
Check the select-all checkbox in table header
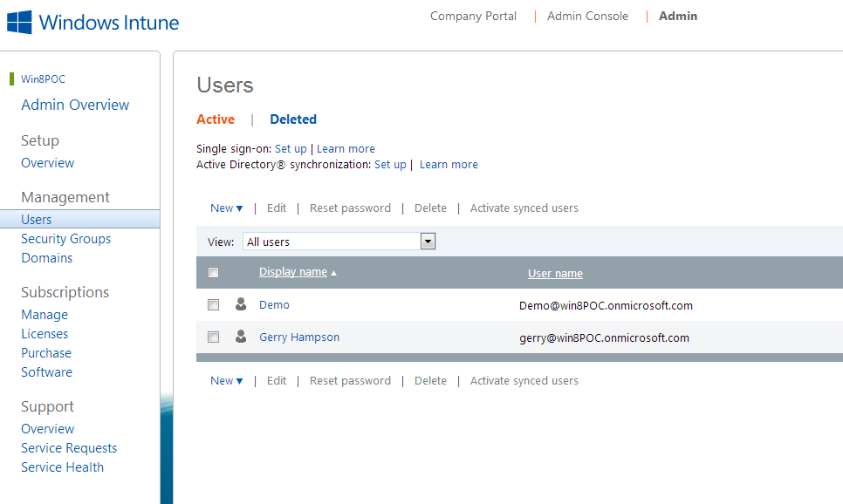coord(214,272)
